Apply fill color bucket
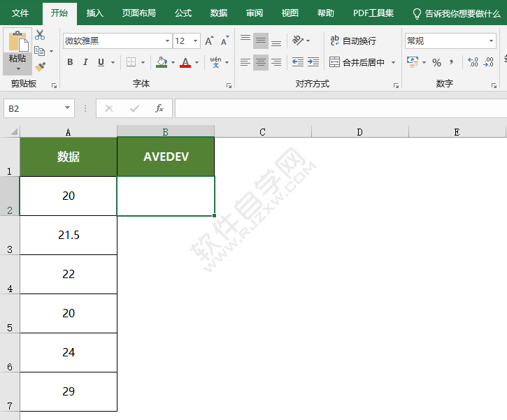 coord(162,62)
